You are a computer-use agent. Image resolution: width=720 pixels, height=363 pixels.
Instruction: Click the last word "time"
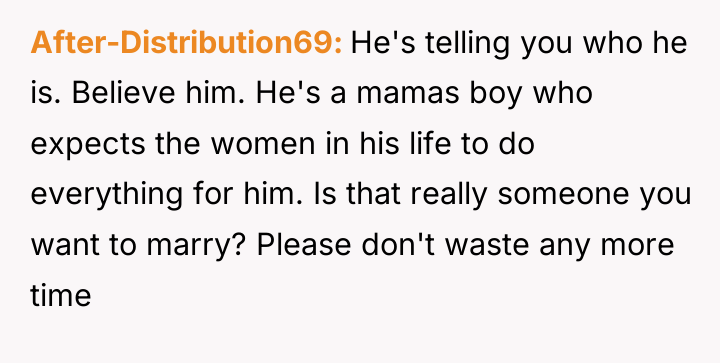click(x=61, y=296)
